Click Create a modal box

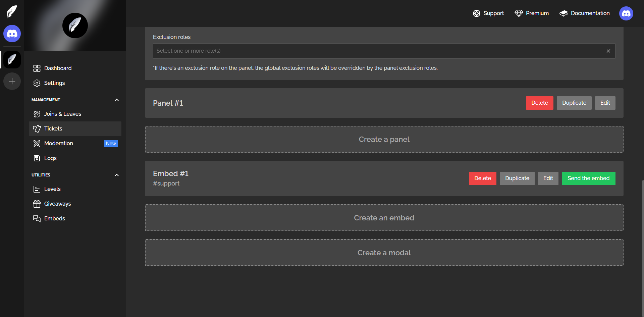(384, 253)
